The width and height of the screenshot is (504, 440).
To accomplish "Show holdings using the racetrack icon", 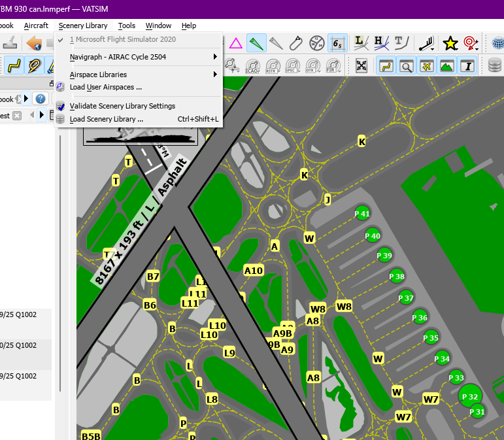I will coord(295,43).
